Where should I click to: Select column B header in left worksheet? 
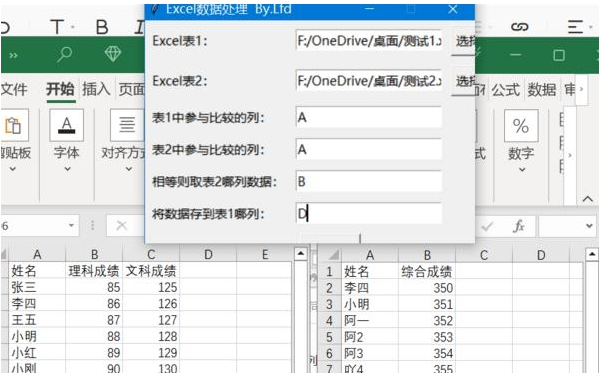[x=94, y=255]
